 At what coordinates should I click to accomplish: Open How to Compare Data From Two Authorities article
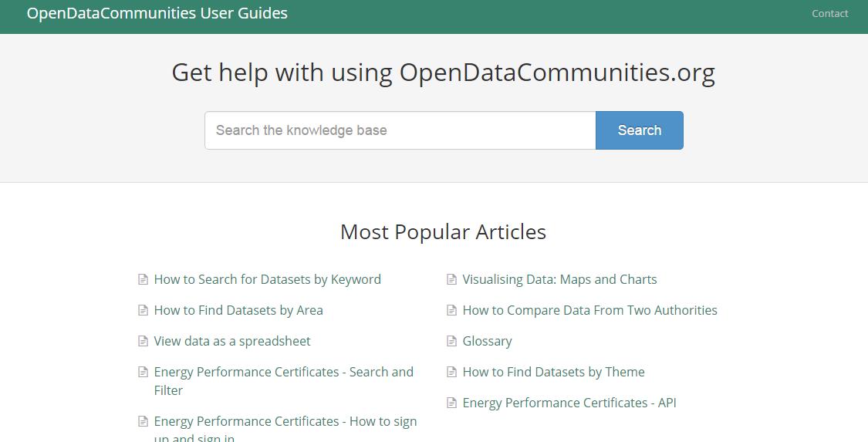(590, 310)
